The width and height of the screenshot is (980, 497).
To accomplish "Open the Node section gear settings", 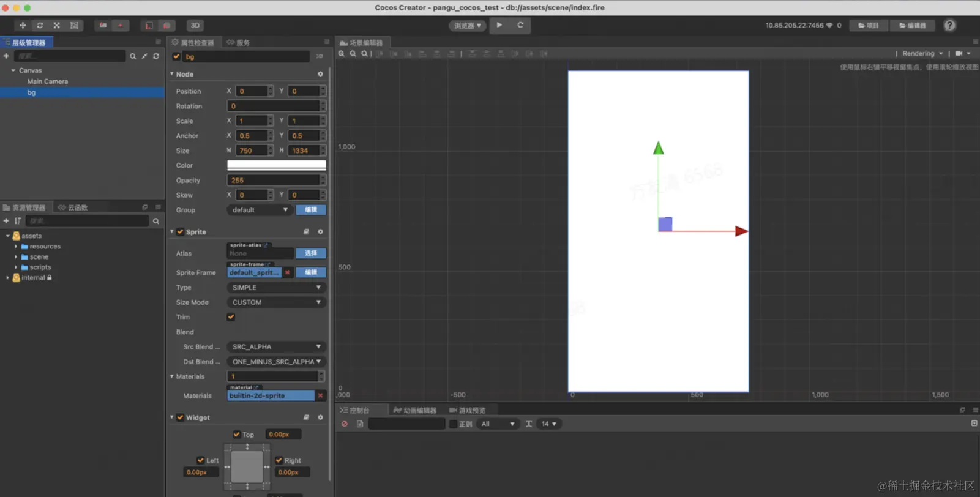I will [x=320, y=74].
